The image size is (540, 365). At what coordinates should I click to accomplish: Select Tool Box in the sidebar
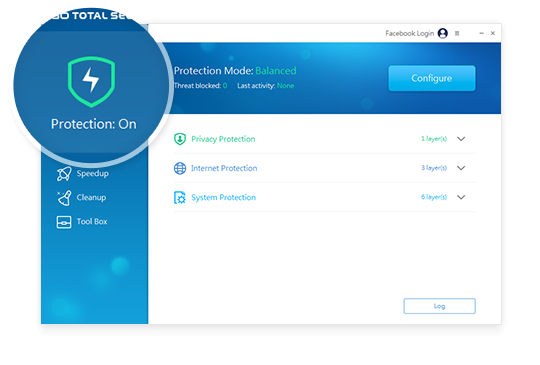click(92, 221)
